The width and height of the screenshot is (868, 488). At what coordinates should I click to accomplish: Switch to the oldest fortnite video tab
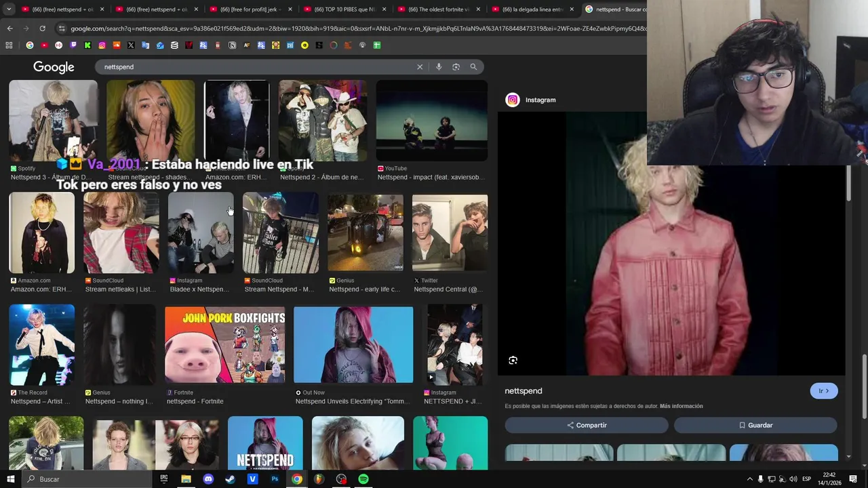click(x=438, y=9)
